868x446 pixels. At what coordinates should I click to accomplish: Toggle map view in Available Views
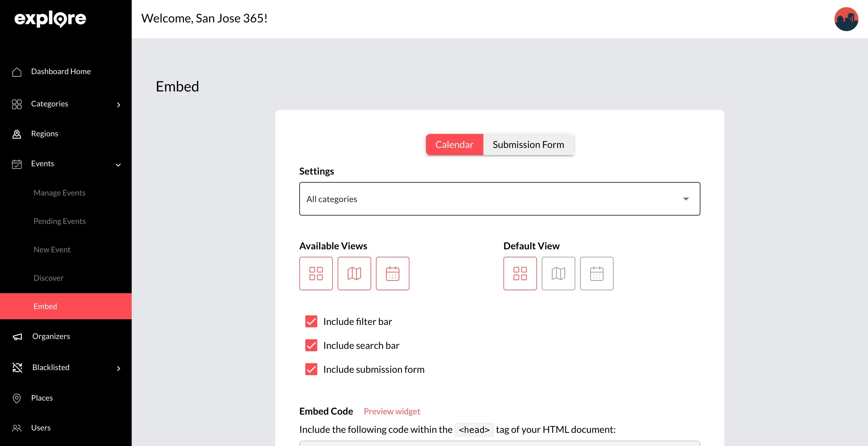(354, 273)
